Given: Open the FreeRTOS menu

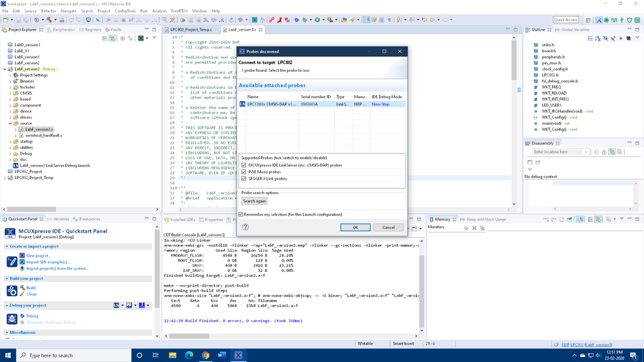Looking at the screenshot, I should [180, 11].
